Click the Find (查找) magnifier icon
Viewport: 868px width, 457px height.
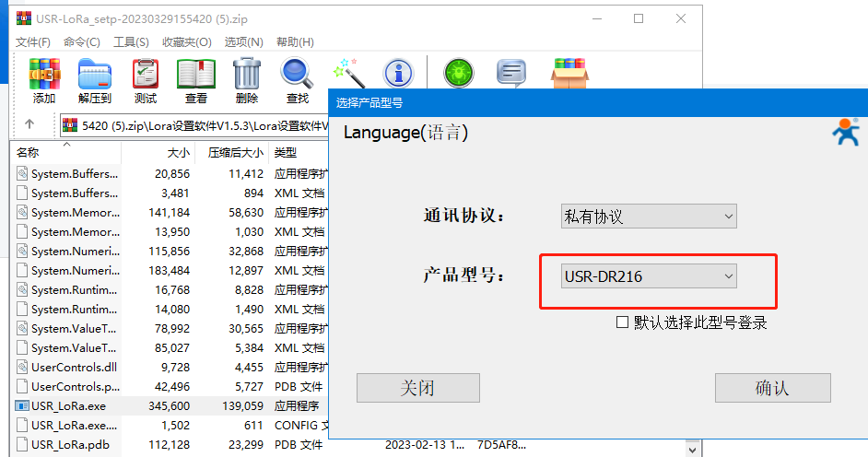click(297, 74)
